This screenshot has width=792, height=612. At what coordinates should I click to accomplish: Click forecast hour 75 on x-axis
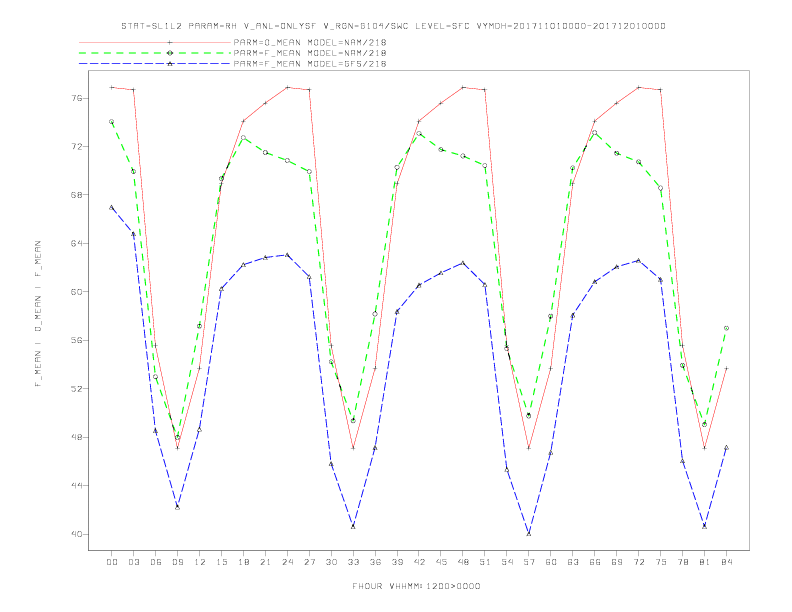[661, 562]
